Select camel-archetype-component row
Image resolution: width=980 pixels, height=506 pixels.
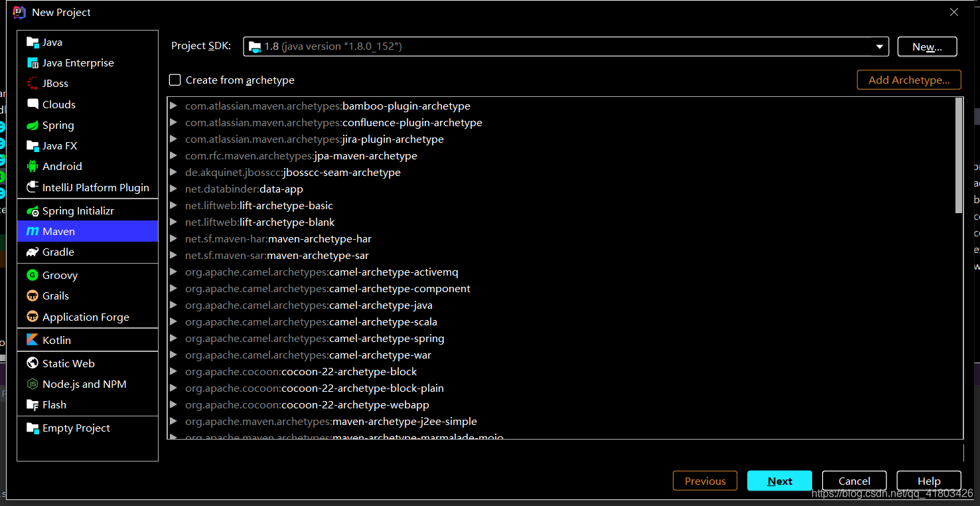561,289
